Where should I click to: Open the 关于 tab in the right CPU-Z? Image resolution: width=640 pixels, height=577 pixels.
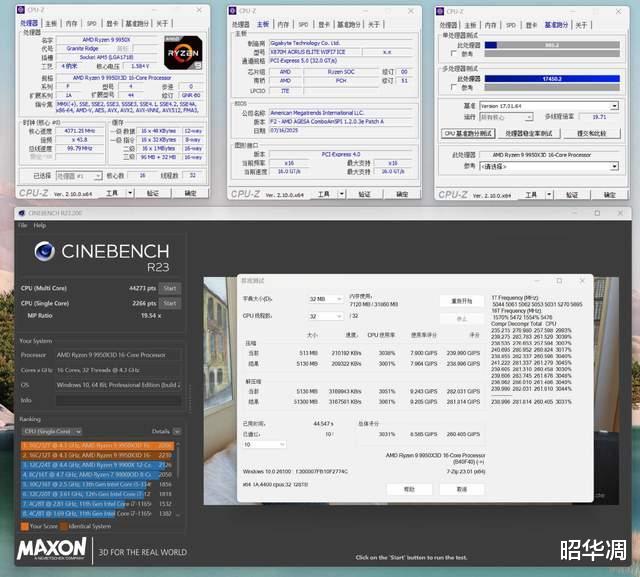pyautogui.click(x=581, y=25)
